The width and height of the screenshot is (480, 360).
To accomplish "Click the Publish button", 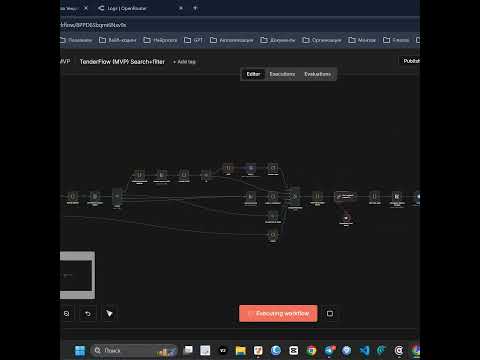I will (x=411, y=61).
